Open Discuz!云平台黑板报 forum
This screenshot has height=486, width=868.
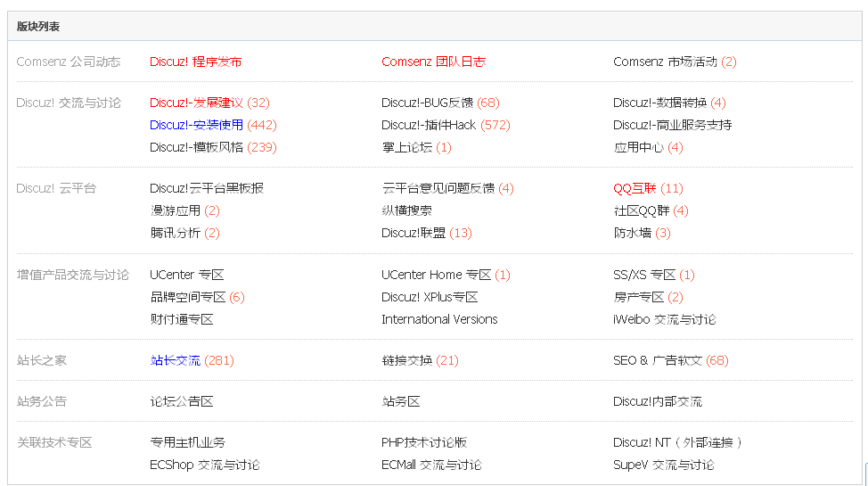click(207, 188)
